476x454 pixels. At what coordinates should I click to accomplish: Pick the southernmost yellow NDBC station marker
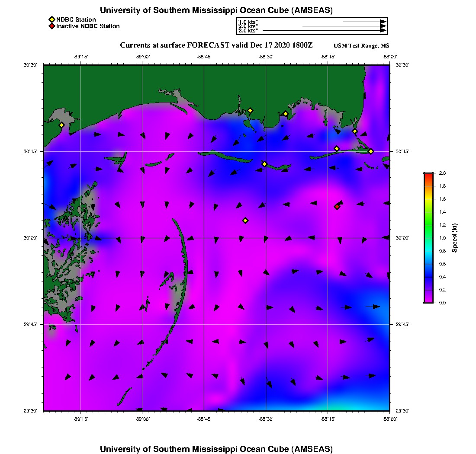point(245,221)
